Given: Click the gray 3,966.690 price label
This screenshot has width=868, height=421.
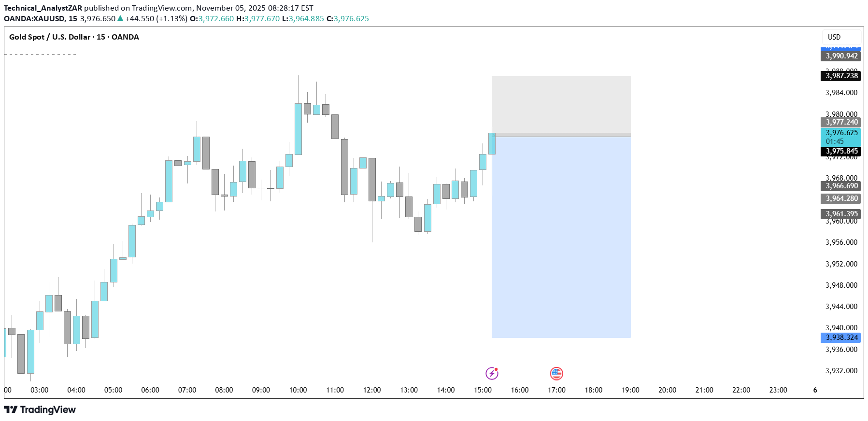Looking at the screenshot, I should click(841, 186).
